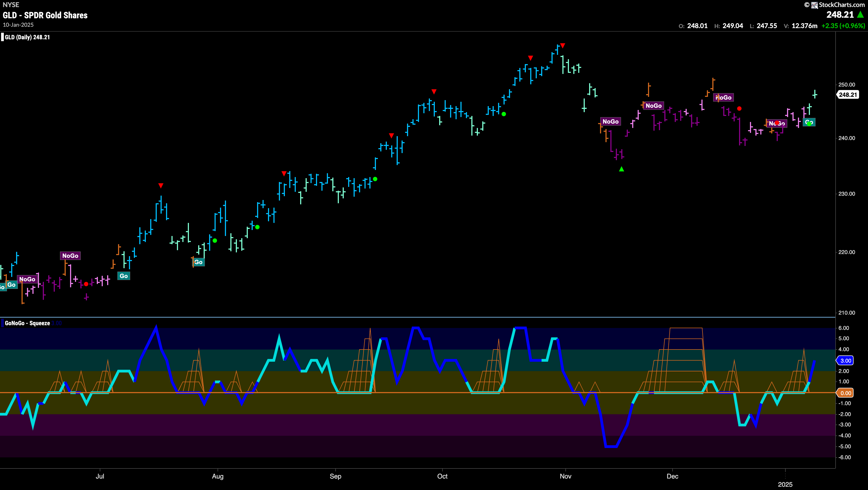Click the volume value V: 12.376m
This screenshot has height=490, width=868.
(x=800, y=26)
